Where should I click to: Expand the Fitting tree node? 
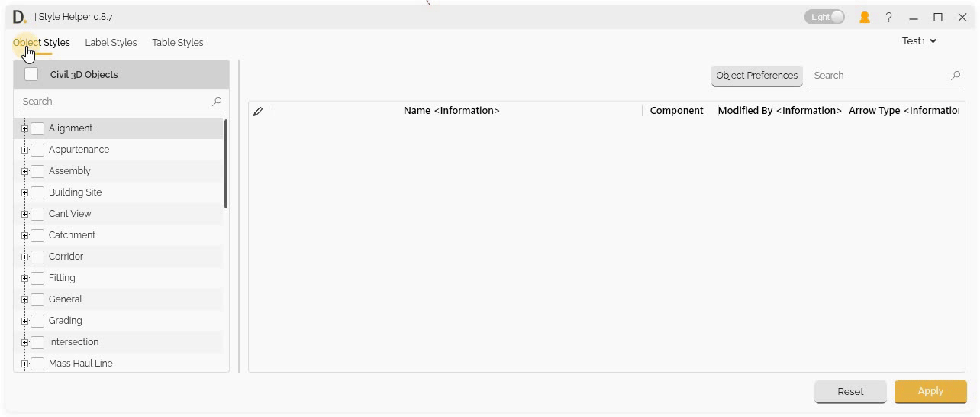click(x=24, y=278)
